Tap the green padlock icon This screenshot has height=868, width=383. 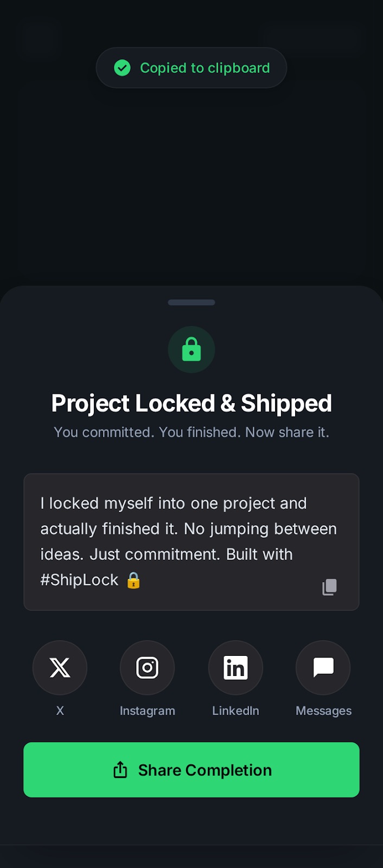[191, 349]
